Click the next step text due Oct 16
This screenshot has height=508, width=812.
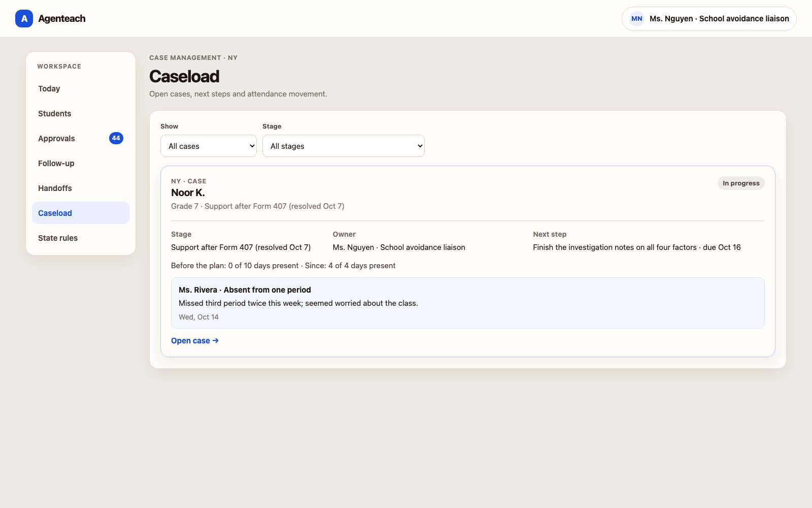(637, 247)
